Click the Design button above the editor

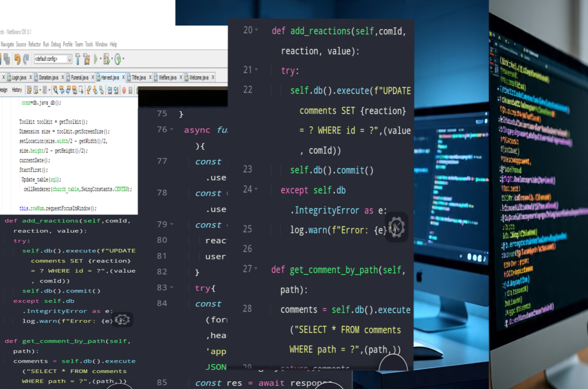click(3, 90)
